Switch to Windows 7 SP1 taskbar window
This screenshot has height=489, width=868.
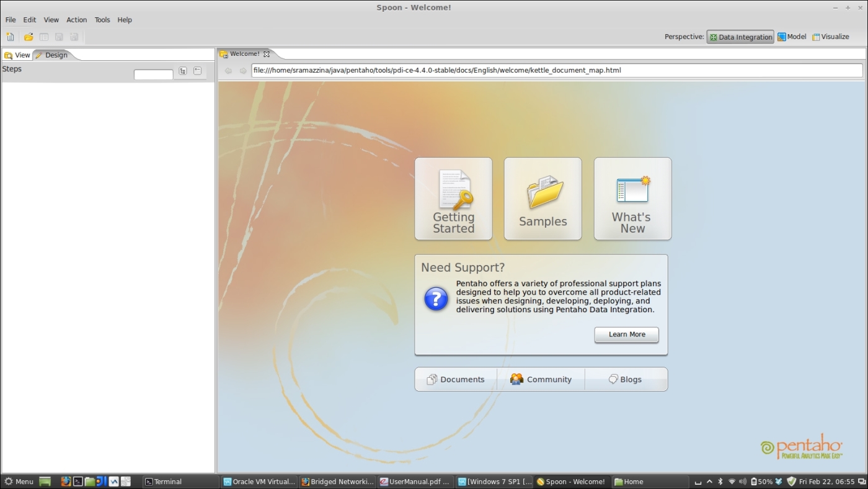coord(494,482)
